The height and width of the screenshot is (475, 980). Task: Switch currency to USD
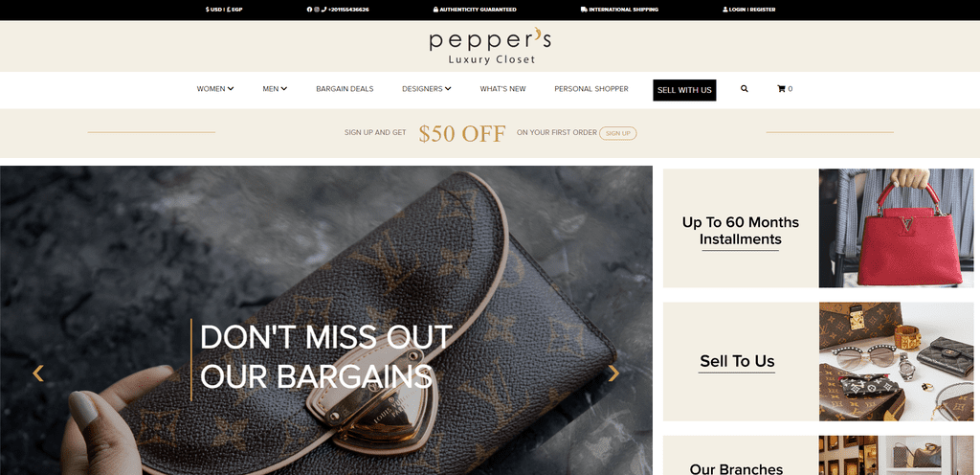pos(213,10)
